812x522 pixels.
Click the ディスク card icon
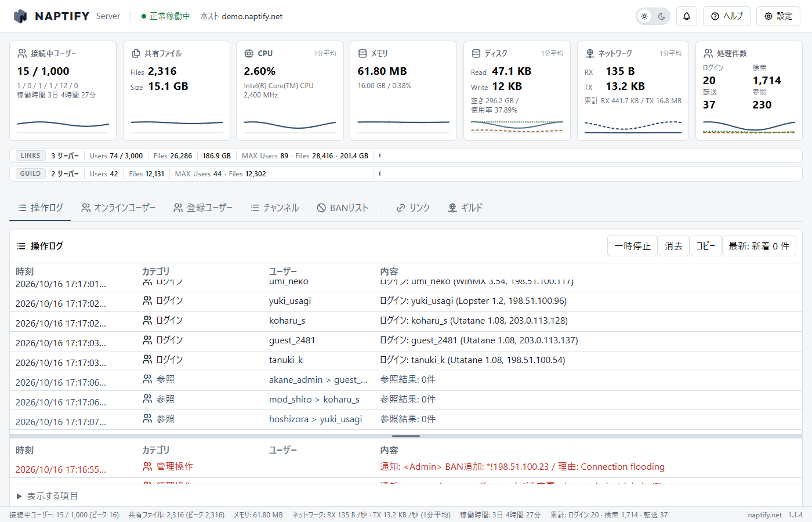tap(476, 53)
